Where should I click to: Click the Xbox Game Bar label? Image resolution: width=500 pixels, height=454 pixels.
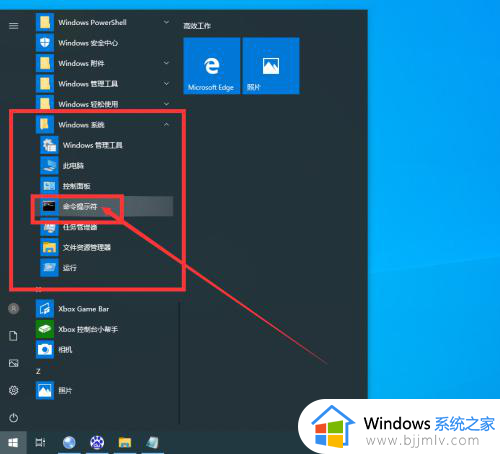coord(84,309)
